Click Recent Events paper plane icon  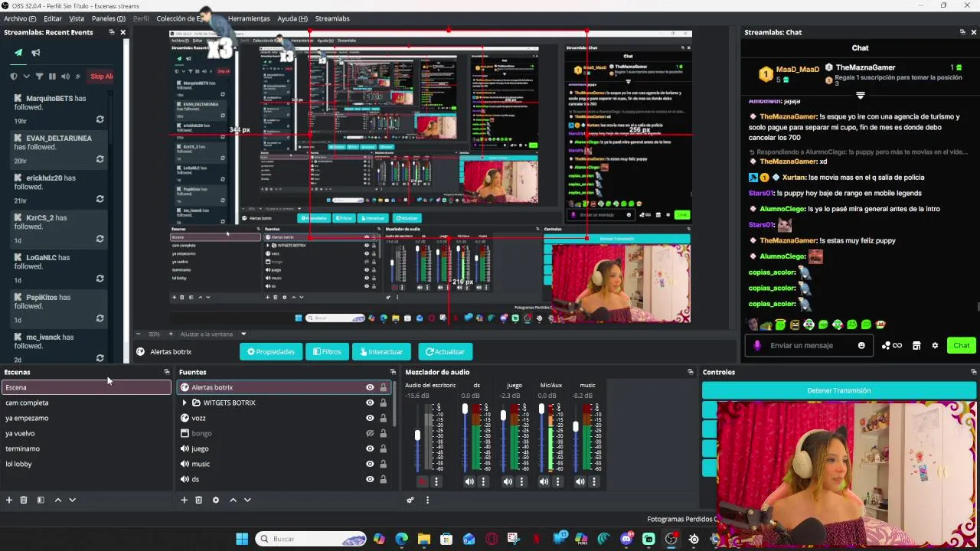18,53
